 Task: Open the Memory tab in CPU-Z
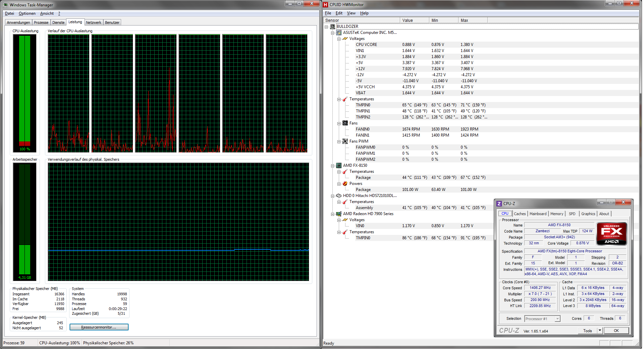[557, 214]
